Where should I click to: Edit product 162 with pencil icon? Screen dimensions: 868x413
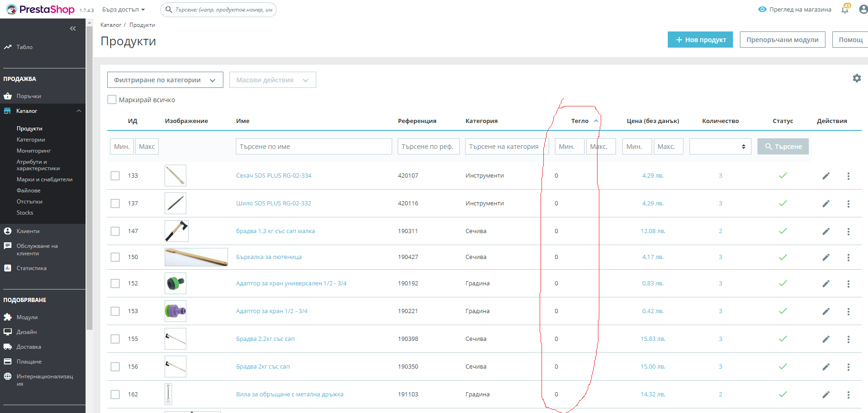coord(826,395)
